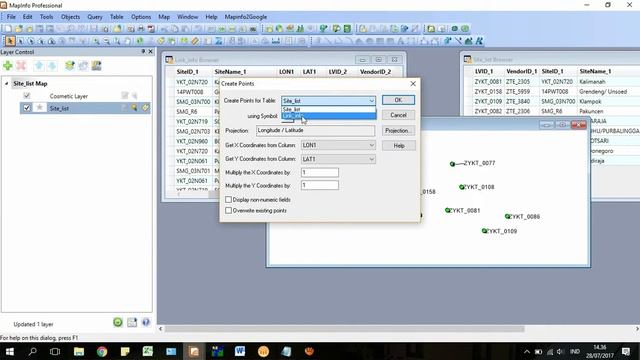
Task: Toggle Site_list layer visibility checkbox
Action: [x=27, y=108]
